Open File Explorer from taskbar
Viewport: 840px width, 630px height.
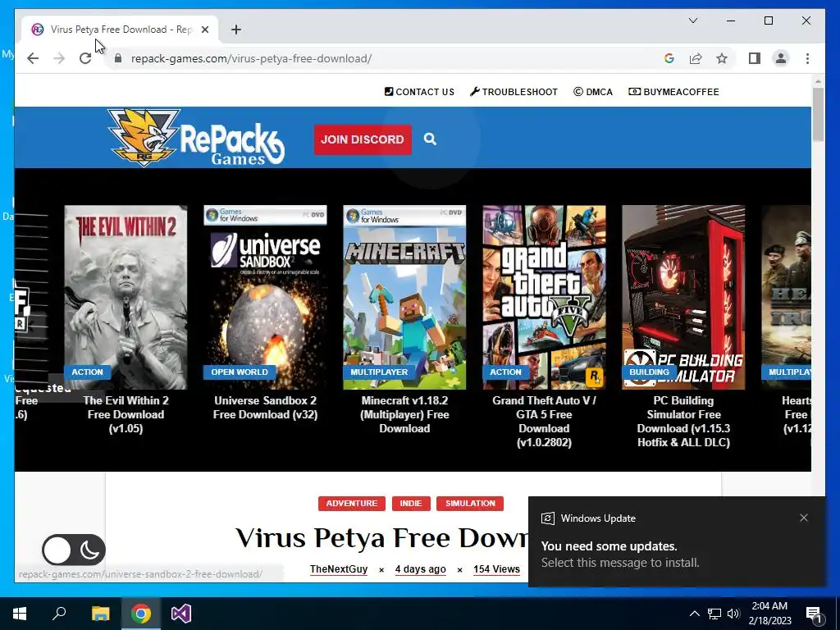100,614
